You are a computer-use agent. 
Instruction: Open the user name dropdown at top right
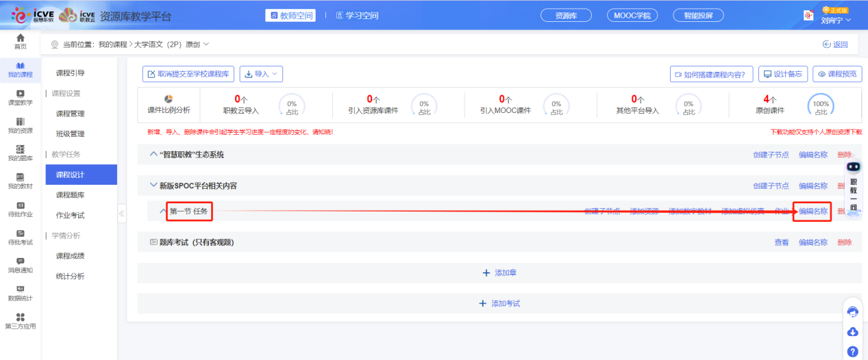point(836,20)
